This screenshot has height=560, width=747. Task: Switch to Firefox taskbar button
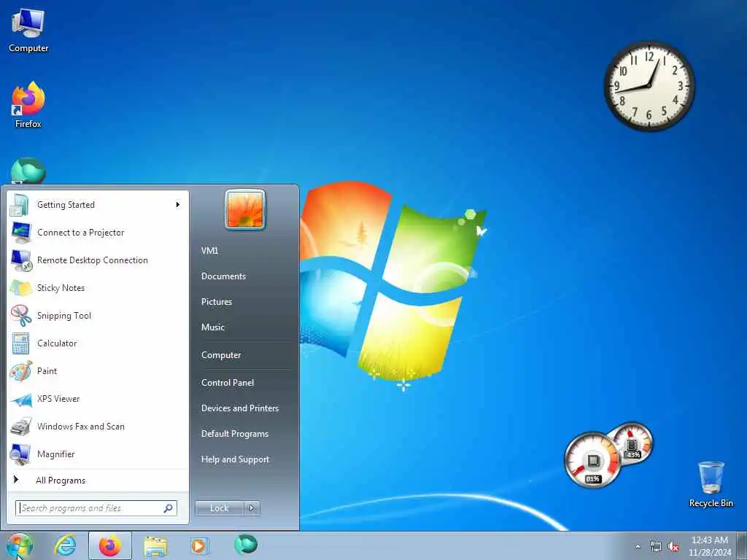(x=110, y=545)
